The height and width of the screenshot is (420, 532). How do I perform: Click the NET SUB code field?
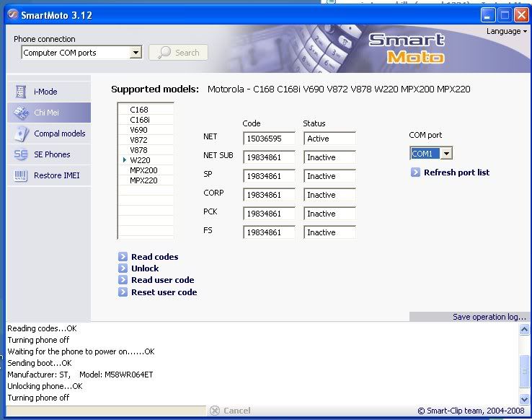[269, 157]
